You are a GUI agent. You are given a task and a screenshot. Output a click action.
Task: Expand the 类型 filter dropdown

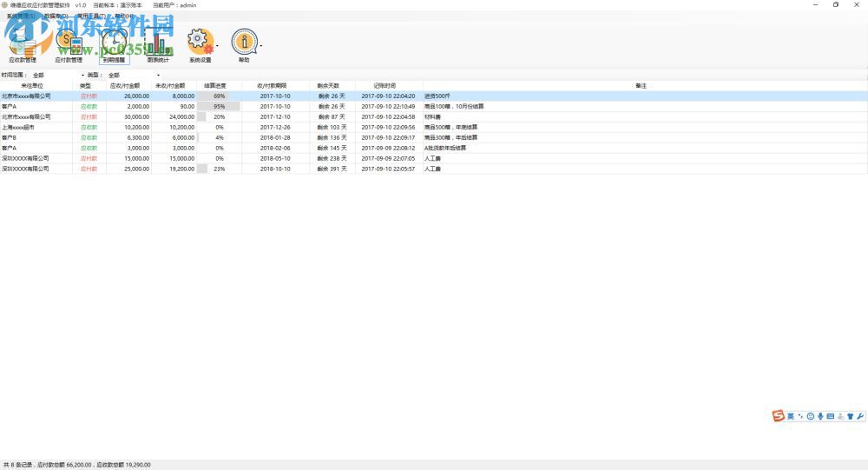coord(158,76)
